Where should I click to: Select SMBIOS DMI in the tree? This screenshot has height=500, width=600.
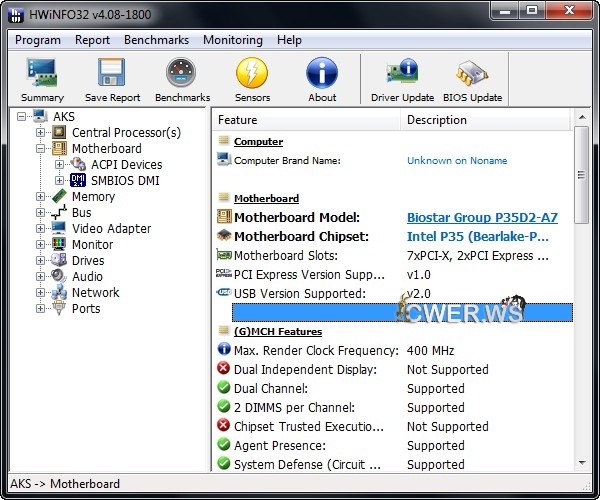click(x=125, y=181)
